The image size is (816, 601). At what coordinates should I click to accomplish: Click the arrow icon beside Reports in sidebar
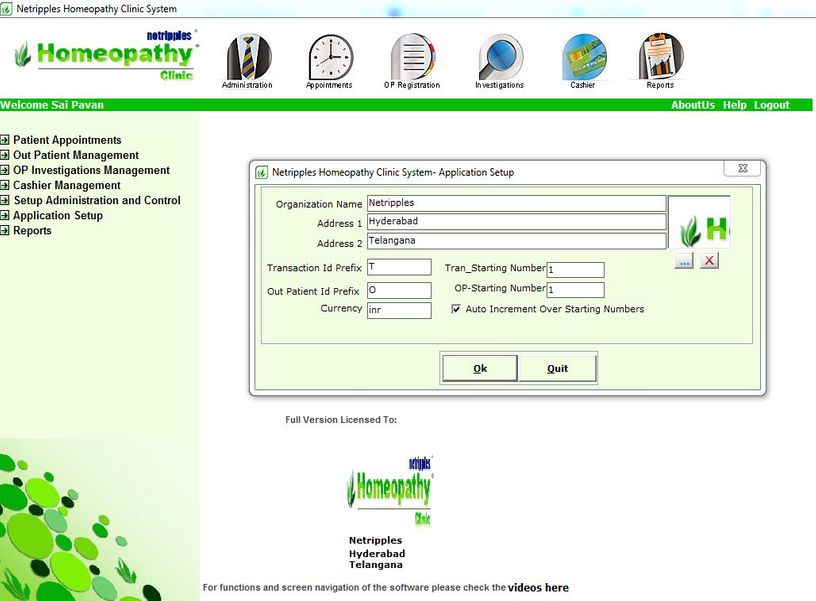coord(5,231)
